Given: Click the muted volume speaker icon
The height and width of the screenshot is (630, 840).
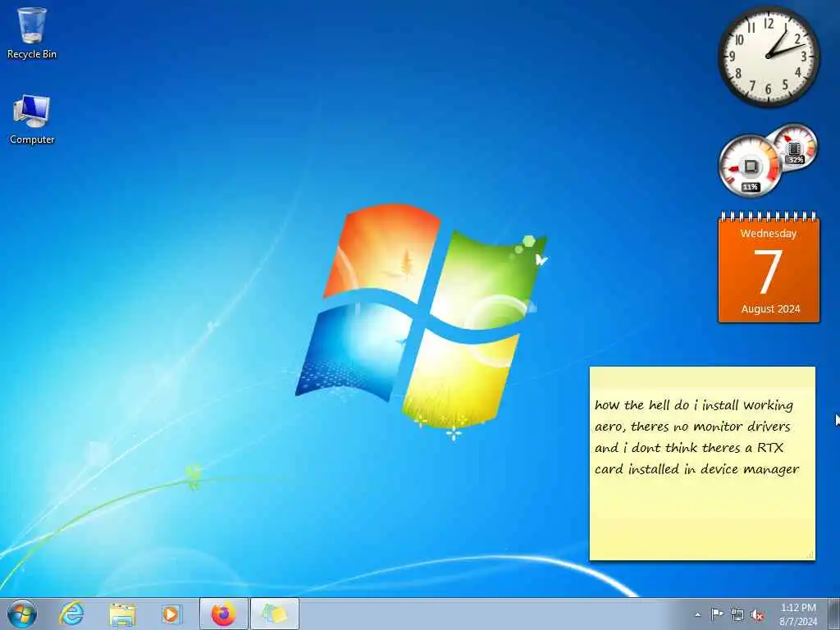Looking at the screenshot, I should (757, 615).
